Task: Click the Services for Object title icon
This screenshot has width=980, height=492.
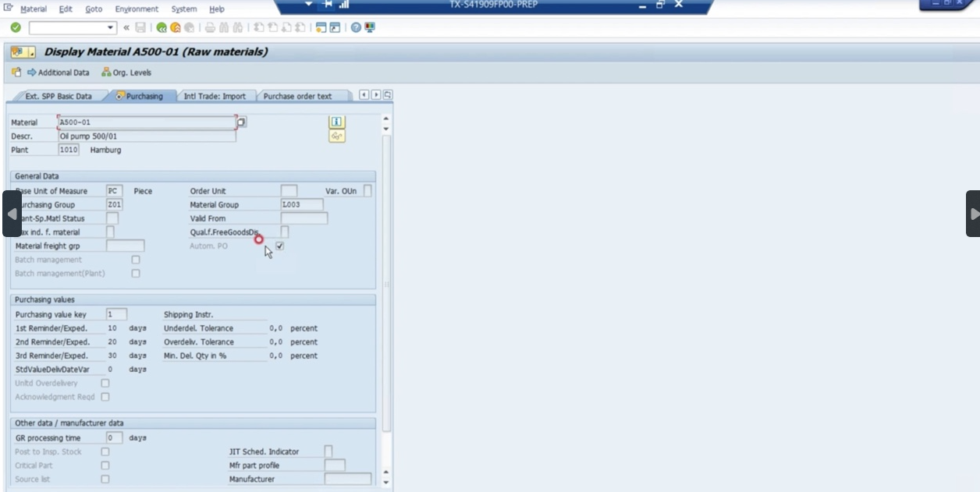Action: [x=18, y=52]
